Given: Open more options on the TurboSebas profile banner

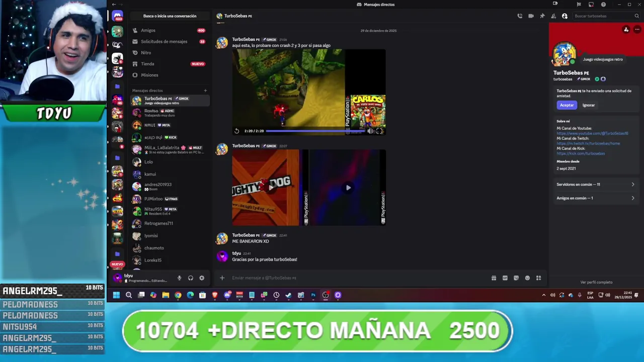Looking at the screenshot, I should [637, 30].
